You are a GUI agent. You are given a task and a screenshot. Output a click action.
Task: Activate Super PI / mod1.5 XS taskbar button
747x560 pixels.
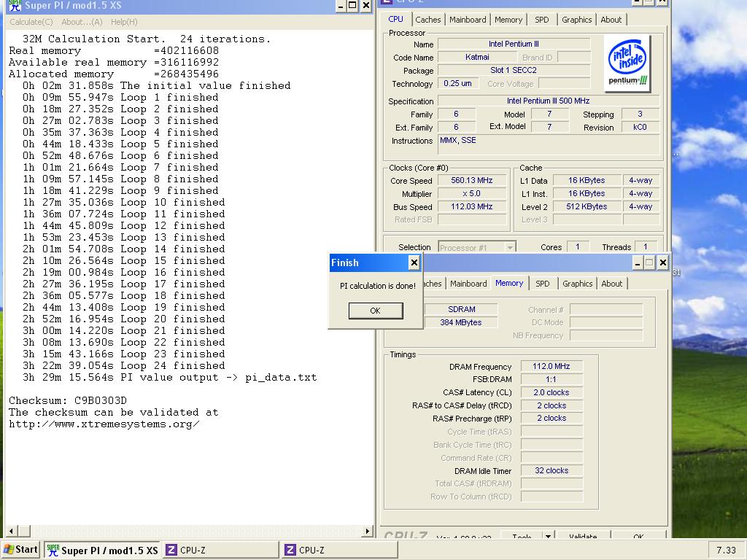(102, 550)
